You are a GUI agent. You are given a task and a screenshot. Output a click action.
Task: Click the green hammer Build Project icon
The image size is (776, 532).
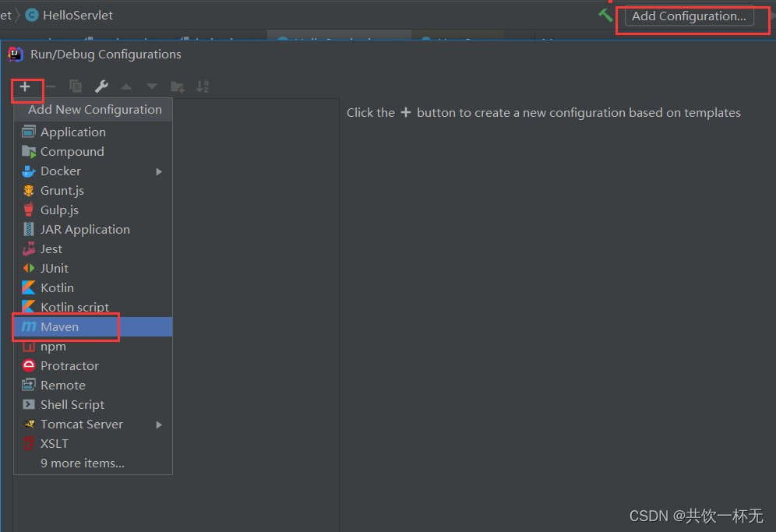tap(605, 16)
